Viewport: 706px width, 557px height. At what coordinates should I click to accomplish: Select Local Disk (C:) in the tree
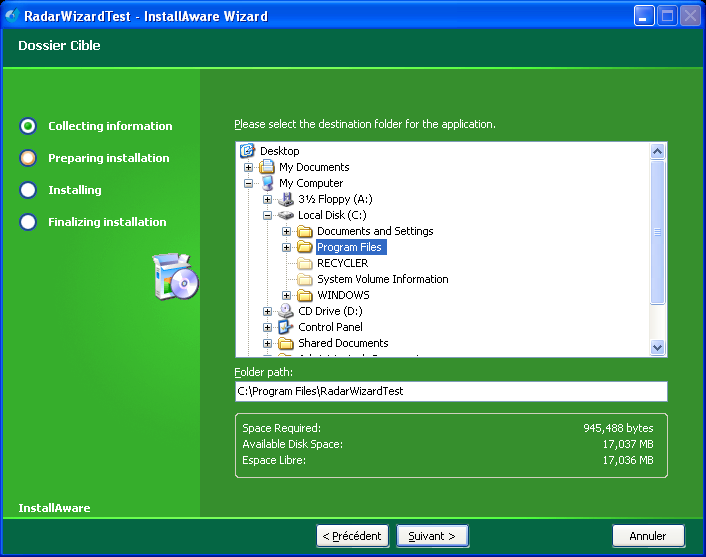click(332, 215)
